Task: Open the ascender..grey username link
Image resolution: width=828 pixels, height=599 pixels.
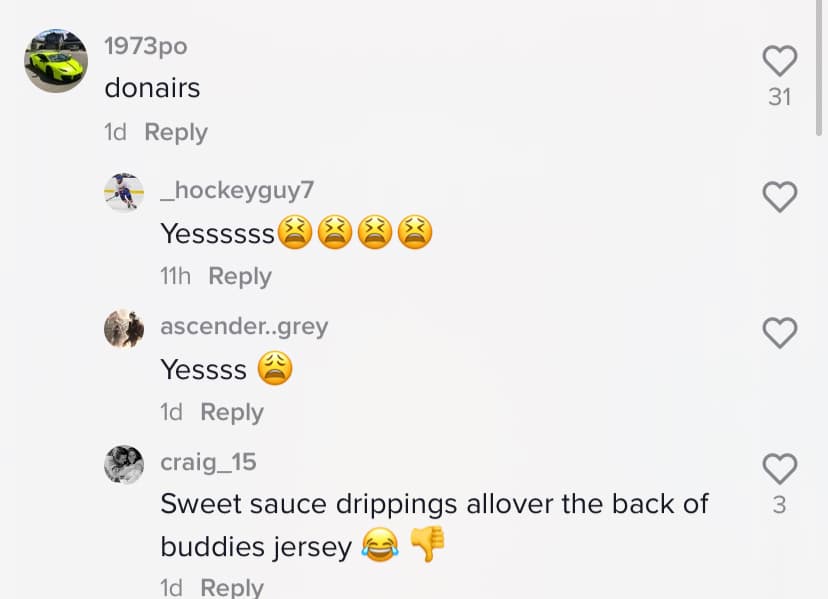Action: click(244, 326)
